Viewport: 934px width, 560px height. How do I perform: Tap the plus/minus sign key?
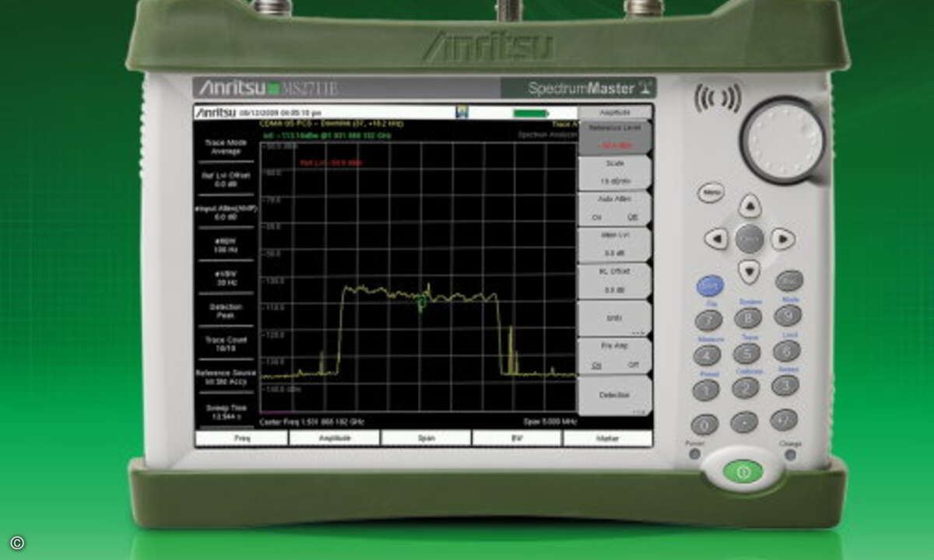click(784, 420)
